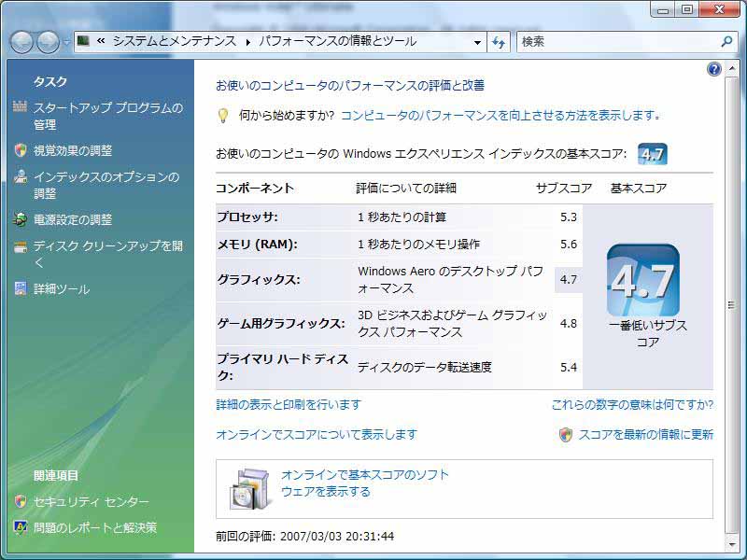Open help with the blue question mark icon
747x560 pixels.
pyautogui.click(x=714, y=69)
